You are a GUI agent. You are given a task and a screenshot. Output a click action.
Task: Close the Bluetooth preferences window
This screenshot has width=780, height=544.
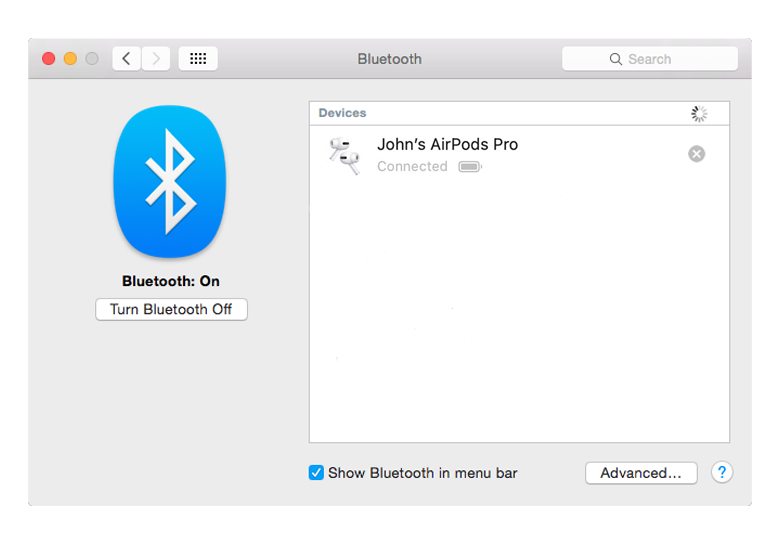(x=48, y=59)
